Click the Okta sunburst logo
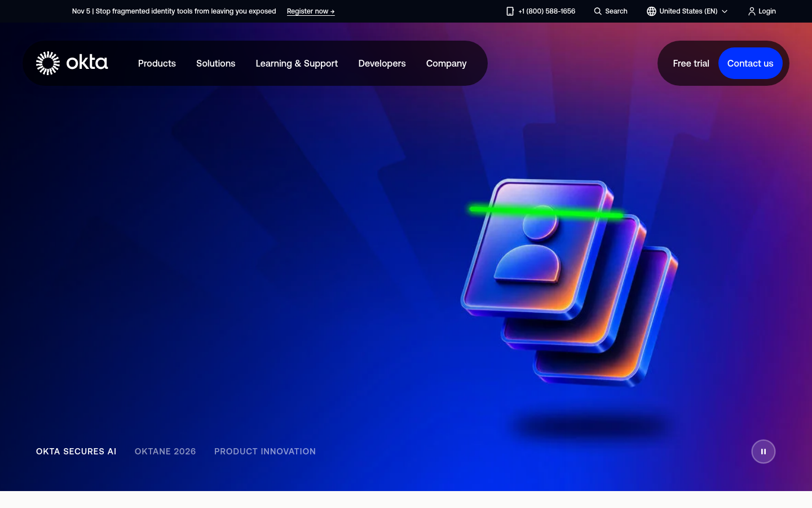Image resolution: width=812 pixels, height=508 pixels. (x=48, y=63)
